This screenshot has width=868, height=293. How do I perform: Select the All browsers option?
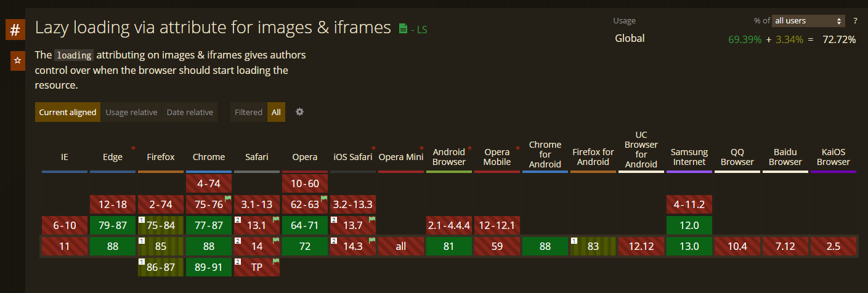pyautogui.click(x=276, y=112)
